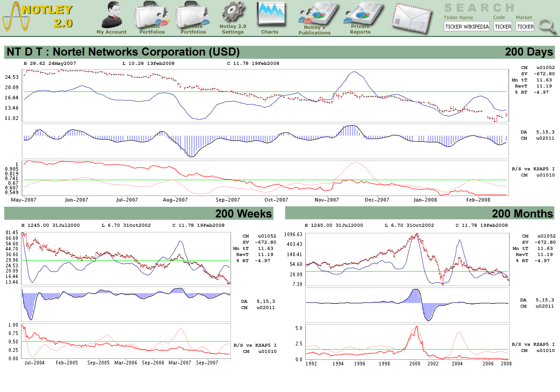Open the Charts icon

270,18
